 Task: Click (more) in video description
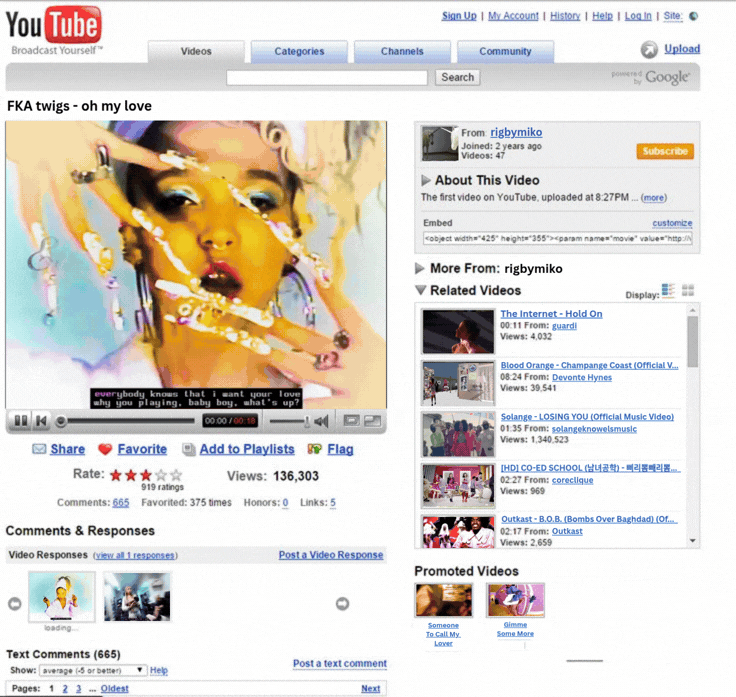point(654,198)
